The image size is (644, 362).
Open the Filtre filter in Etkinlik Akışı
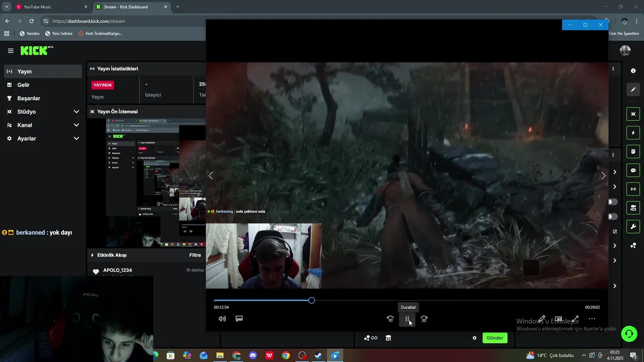pyautogui.click(x=195, y=255)
